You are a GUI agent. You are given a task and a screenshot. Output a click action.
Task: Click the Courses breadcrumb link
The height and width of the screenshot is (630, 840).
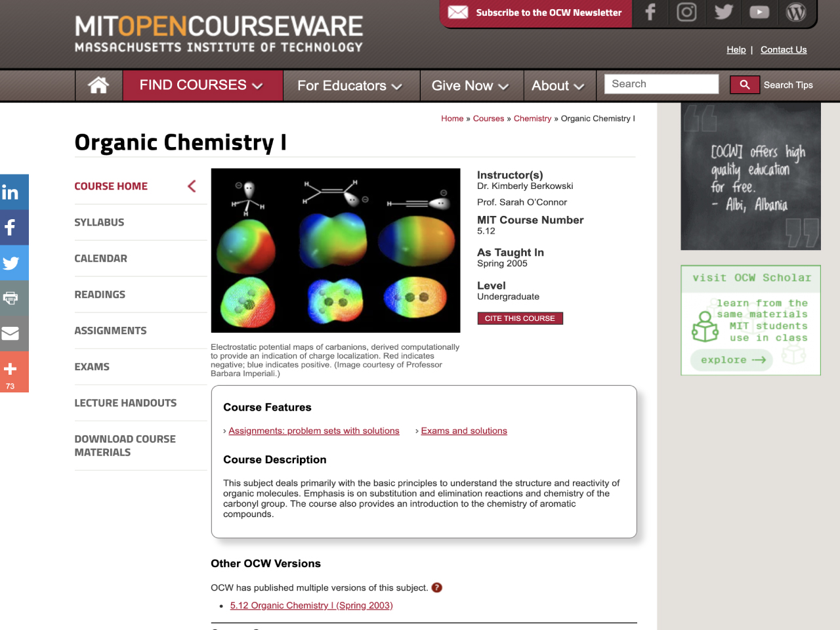tap(488, 119)
